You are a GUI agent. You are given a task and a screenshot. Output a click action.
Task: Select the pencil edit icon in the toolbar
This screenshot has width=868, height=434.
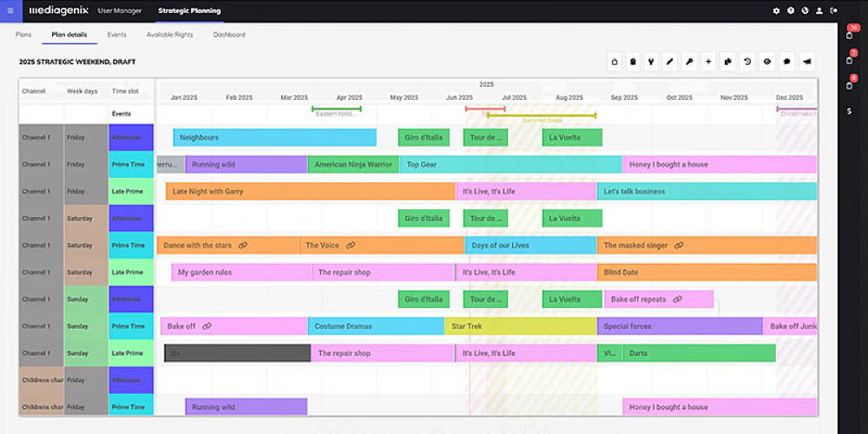coord(670,62)
